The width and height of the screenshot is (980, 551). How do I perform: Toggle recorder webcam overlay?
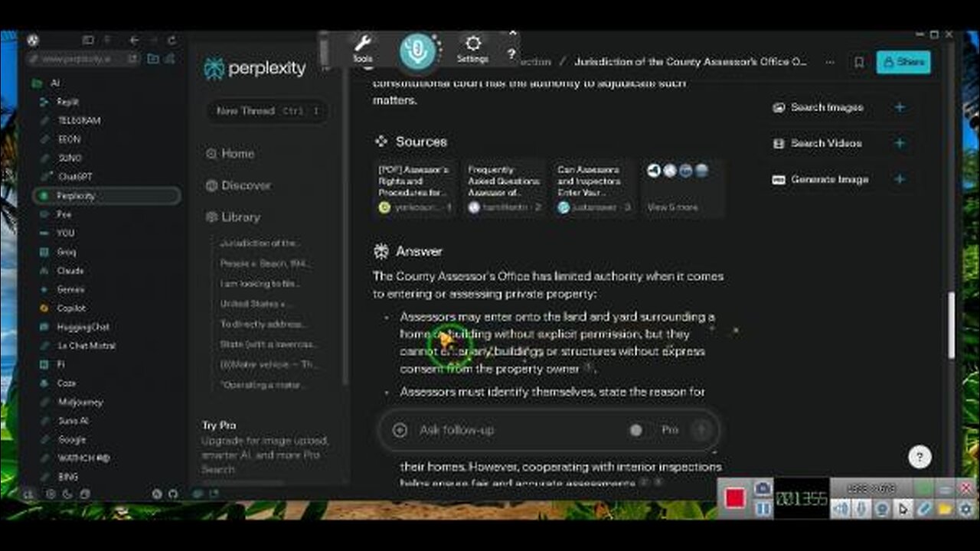pyautogui.click(x=883, y=508)
